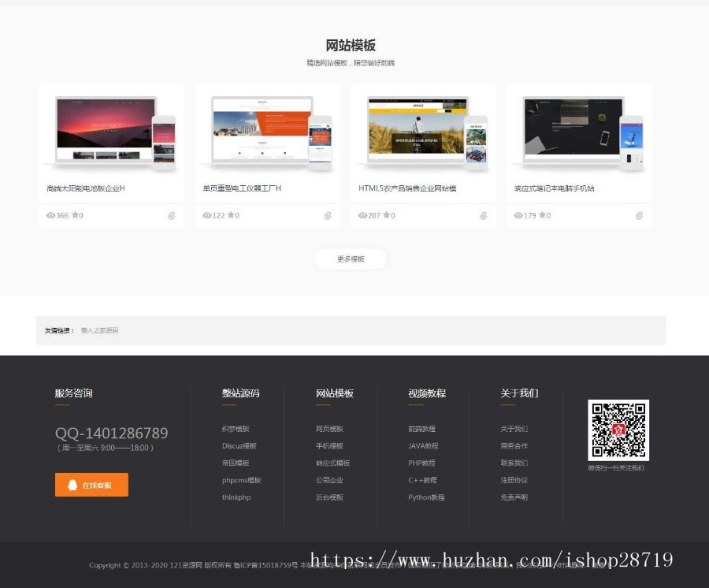Click the 更多模板 button
This screenshot has height=588, width=709.
click(351, 259)
